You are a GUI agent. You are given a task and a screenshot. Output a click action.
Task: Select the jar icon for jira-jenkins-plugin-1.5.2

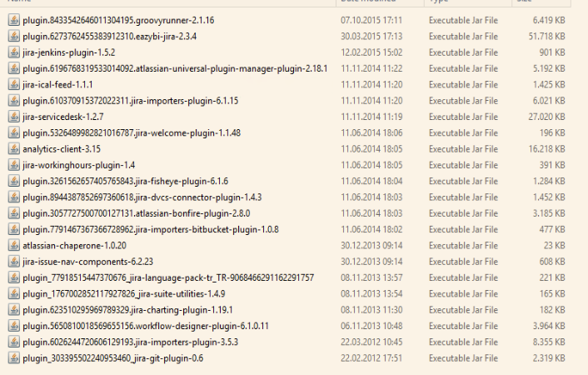pyautogui.click(x=14, y=52)
